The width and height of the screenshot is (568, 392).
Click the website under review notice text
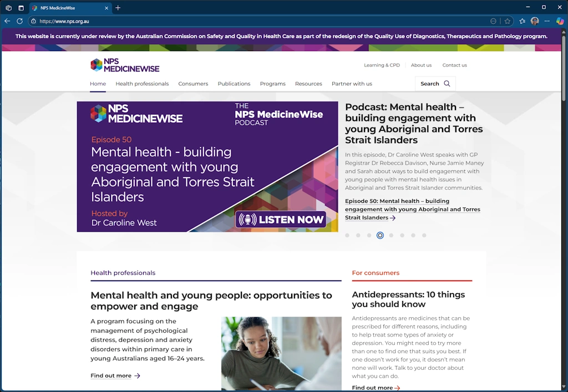[x=281, y=36]
